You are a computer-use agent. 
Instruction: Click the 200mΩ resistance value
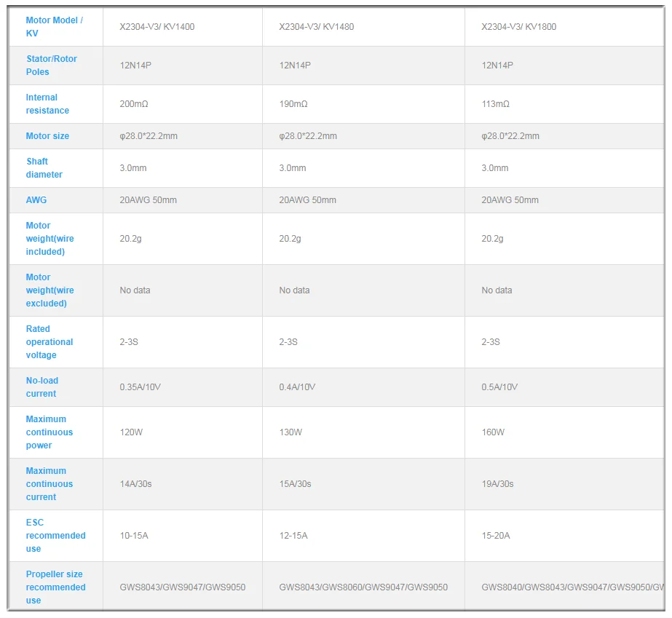click(134, 103)
